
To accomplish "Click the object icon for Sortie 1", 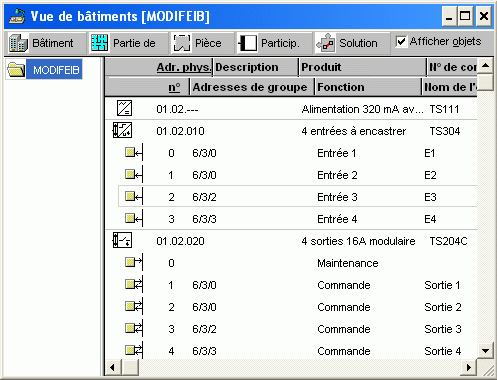I will coord(134,285).
